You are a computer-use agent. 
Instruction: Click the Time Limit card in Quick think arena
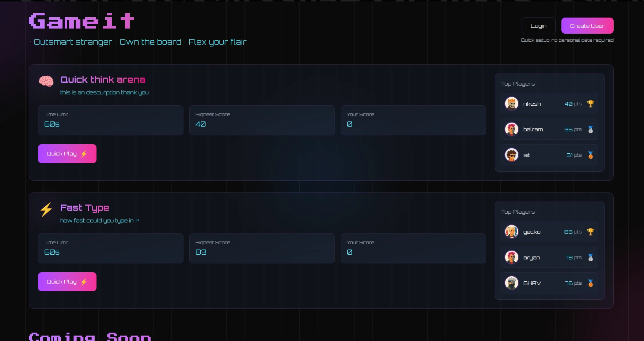tap(110, 120)
